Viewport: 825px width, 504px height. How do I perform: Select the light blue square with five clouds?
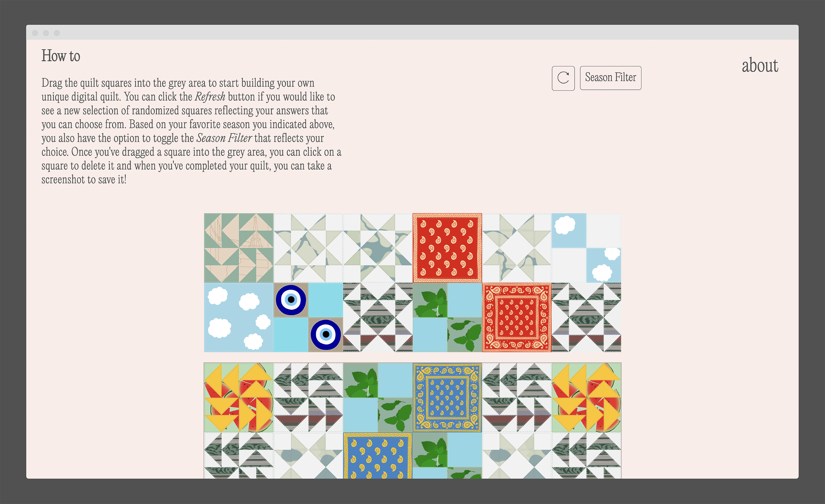[x=239, y=317]
